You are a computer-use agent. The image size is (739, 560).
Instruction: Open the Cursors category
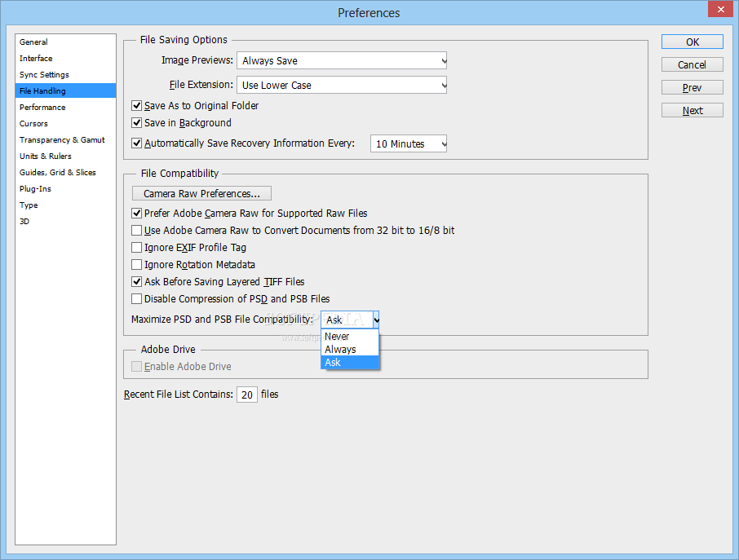pos(65,123)
